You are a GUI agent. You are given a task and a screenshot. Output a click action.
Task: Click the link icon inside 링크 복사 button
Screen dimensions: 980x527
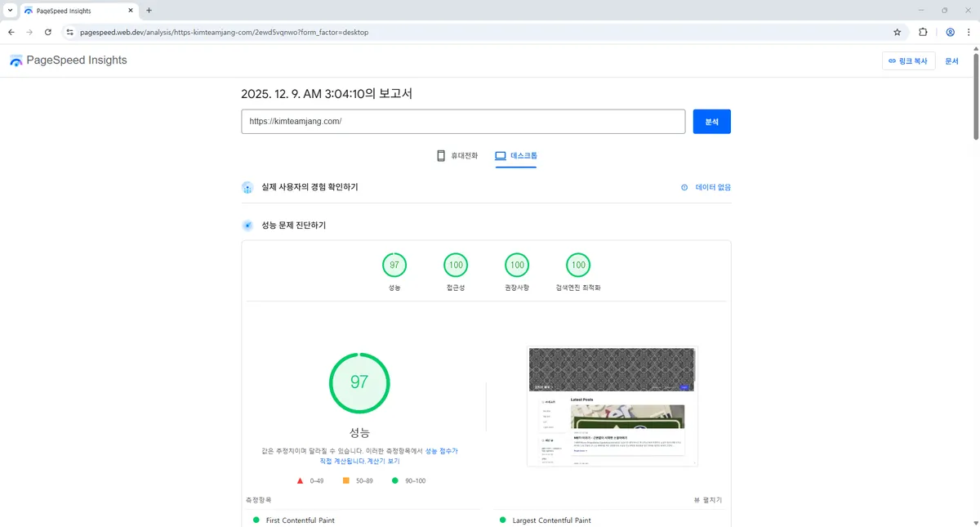pyautogui.click(x=890, y=60)
